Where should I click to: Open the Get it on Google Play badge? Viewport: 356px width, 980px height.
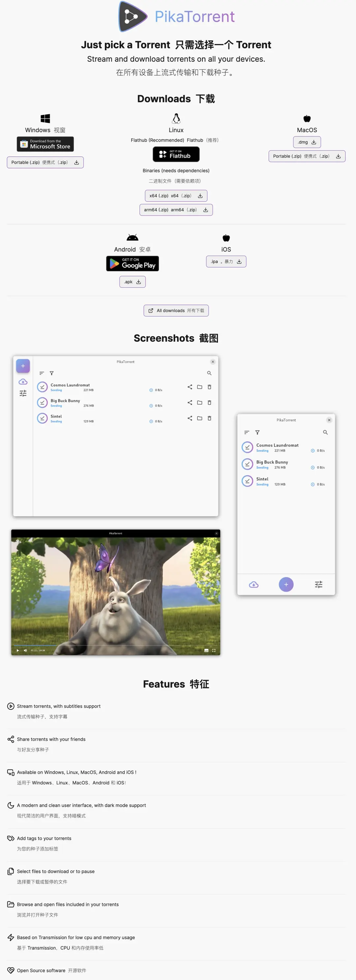pyautogui.click(x=133, y=264)
